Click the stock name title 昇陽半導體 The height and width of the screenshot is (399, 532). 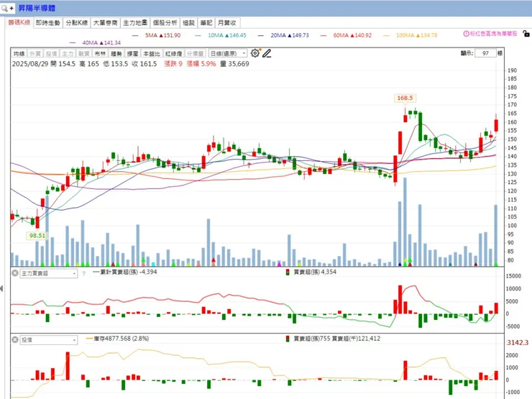coord(37,8)
